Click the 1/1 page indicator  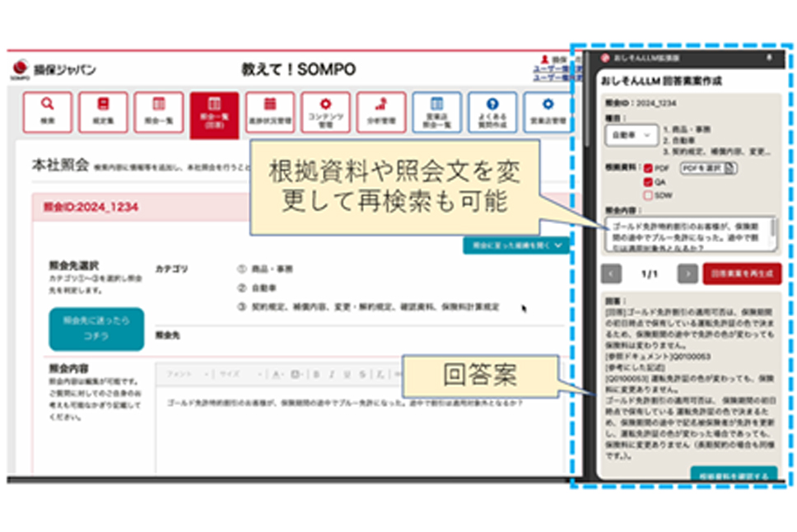649,274
